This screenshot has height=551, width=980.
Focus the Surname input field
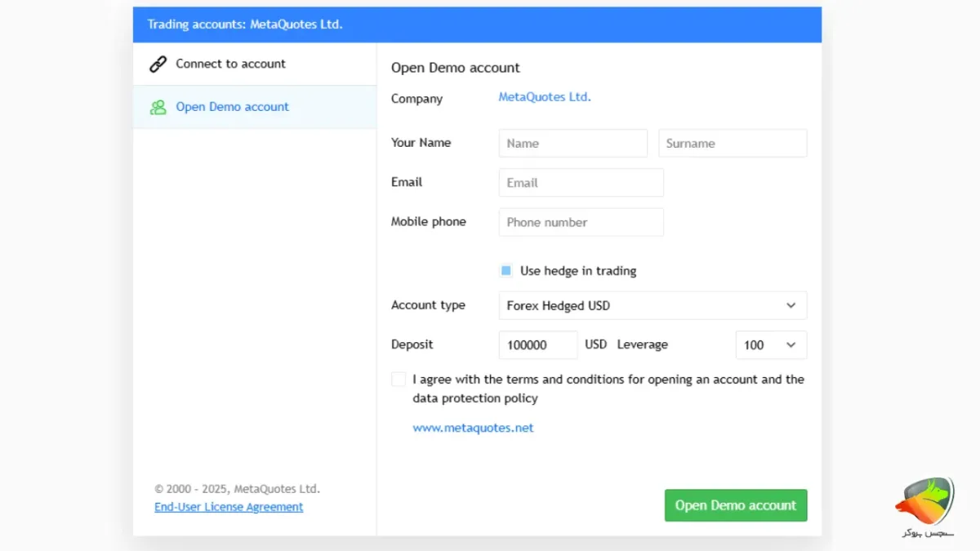click(x=733, y=143)
